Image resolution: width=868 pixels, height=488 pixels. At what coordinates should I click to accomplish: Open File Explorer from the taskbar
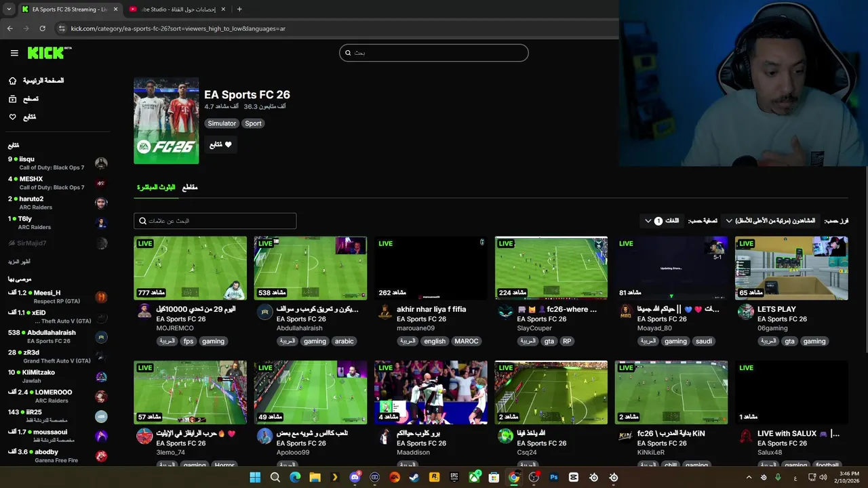coord(315,477)
